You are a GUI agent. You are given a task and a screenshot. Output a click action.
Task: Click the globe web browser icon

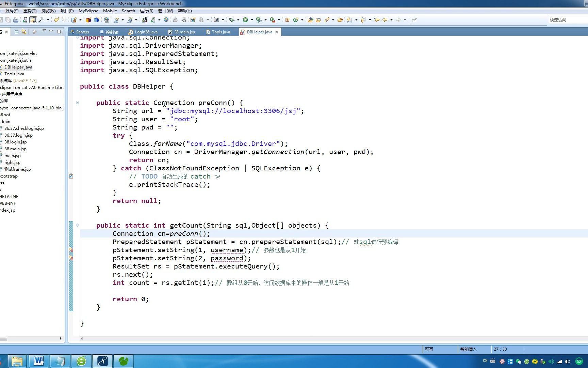[x=166, y=20]
